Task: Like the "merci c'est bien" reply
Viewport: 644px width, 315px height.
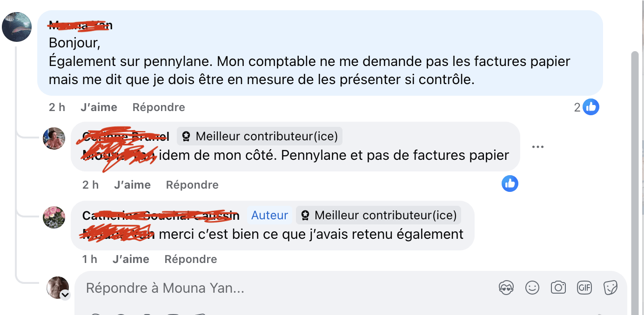Action: 131,259
